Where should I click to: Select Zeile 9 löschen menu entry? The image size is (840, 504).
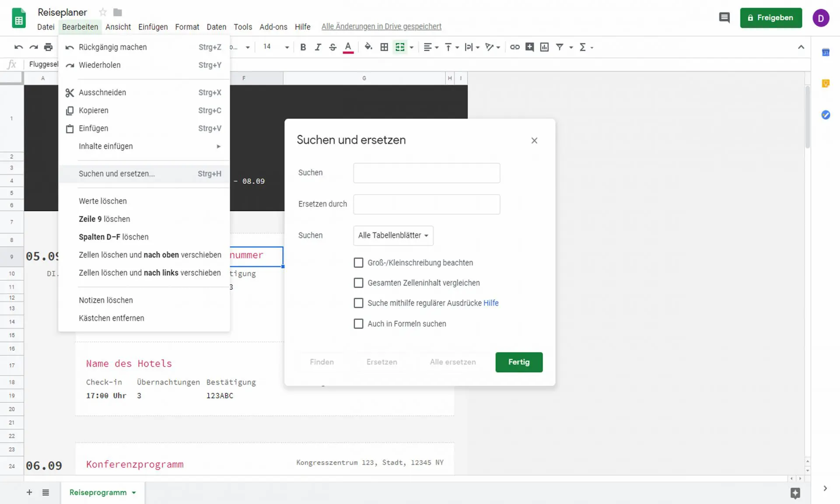click(144, 219)
